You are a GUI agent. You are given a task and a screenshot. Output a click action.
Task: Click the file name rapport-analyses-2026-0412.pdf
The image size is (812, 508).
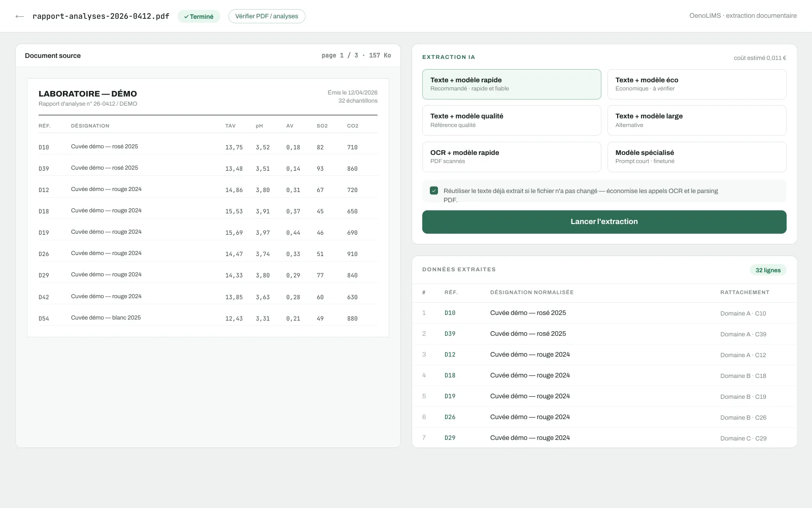101,16
